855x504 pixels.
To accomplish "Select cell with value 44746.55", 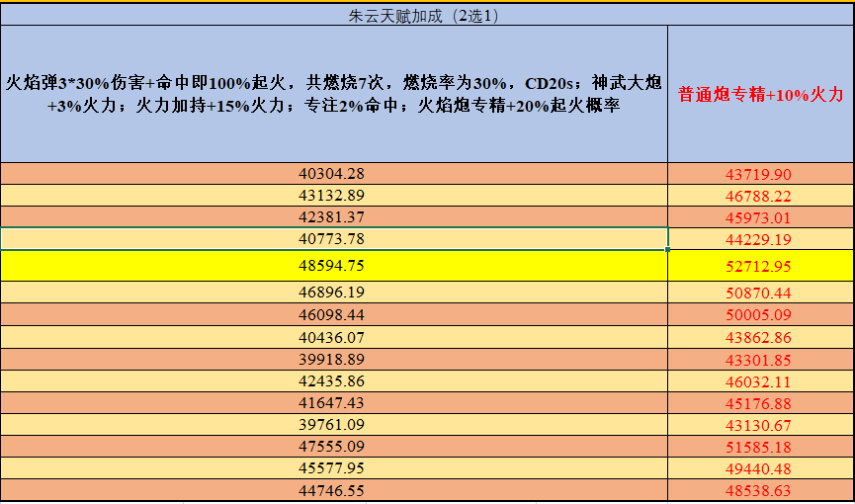I will coord(334,490).
